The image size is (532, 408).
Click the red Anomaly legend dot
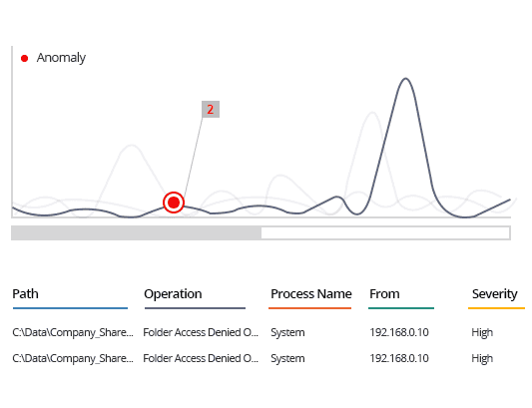point(24,58)
